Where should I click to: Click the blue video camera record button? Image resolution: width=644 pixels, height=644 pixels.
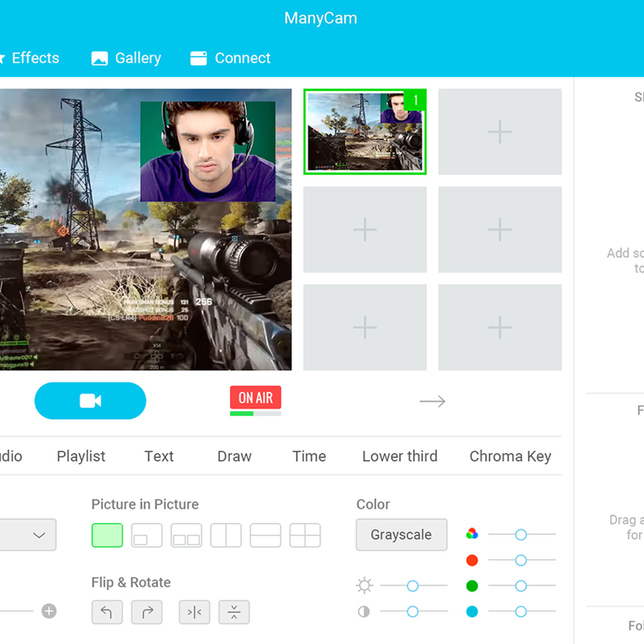(90, 400)
